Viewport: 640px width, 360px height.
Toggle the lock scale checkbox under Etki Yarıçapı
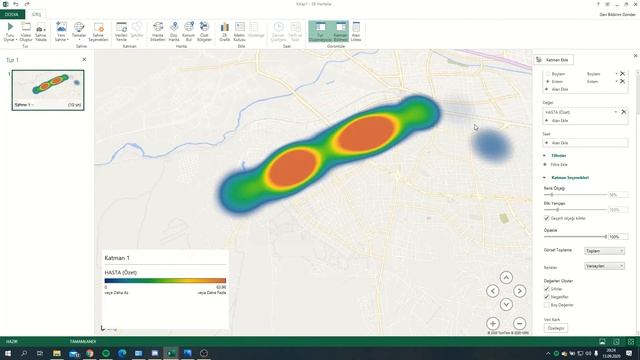[x=547, y=218]
